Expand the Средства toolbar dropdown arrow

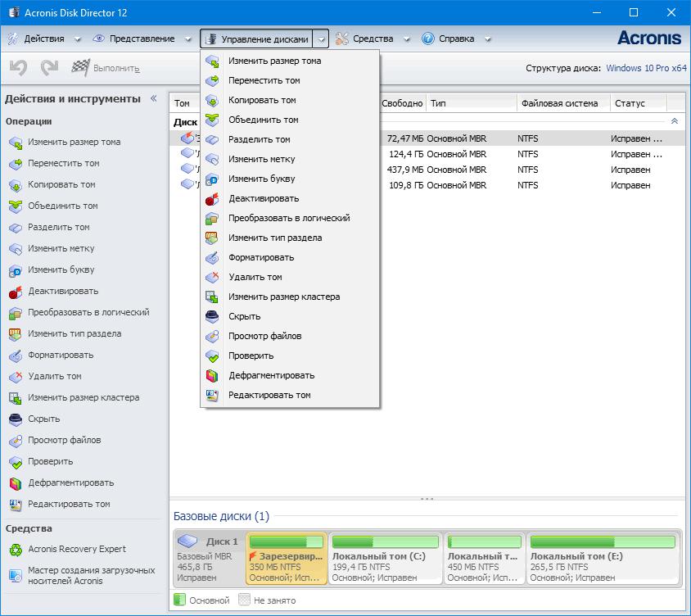tap(407, 39)
